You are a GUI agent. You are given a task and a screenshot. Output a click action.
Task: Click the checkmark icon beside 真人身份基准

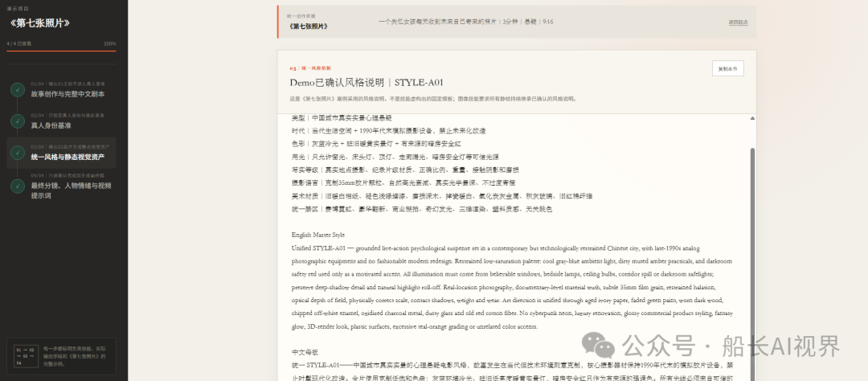tap(17, 121)
